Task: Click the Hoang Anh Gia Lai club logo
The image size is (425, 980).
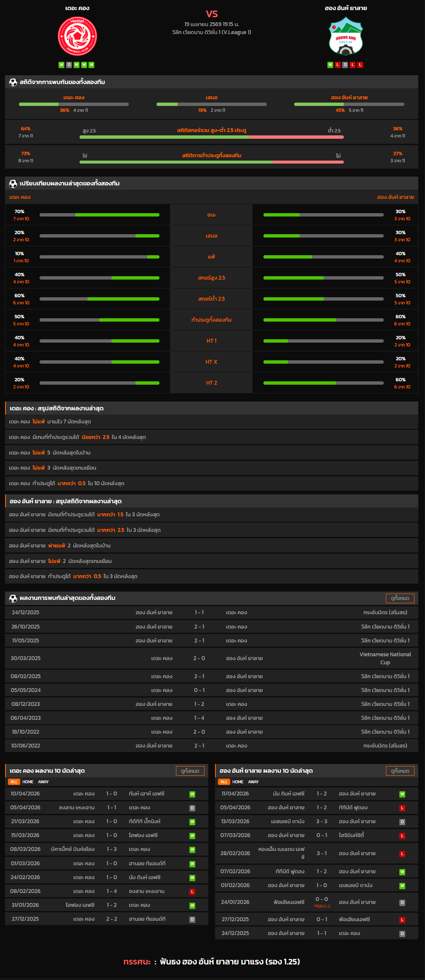Action: [345, 37]
